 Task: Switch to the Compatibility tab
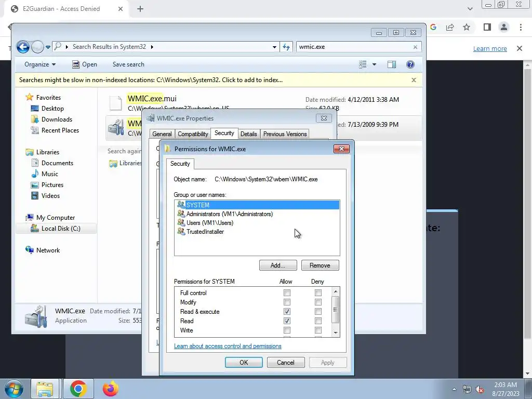pos(193,134)
